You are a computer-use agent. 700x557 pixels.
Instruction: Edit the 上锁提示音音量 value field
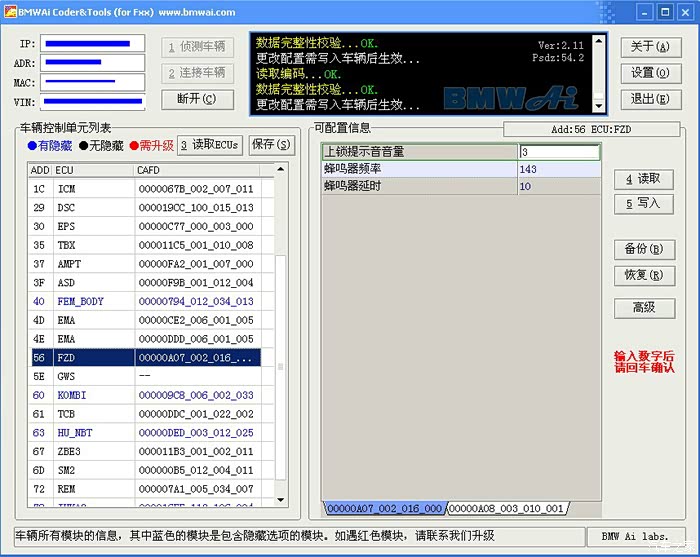point(559,152)
